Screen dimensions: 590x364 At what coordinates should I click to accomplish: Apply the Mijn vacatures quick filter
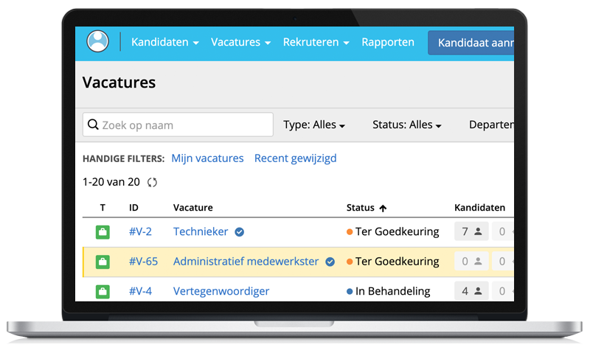(207, 158)
